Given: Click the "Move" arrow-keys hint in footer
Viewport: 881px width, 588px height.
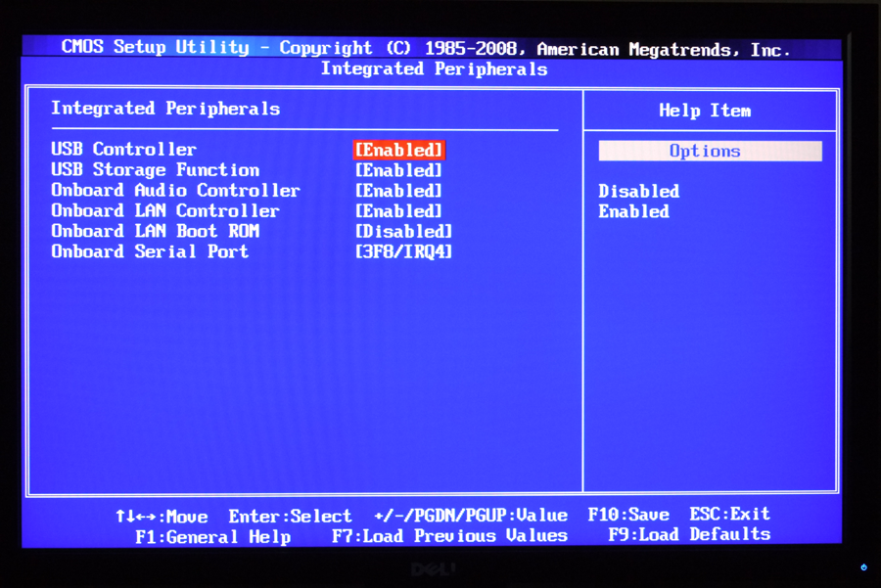Looking at the screenshot, I should coord(162,517).
